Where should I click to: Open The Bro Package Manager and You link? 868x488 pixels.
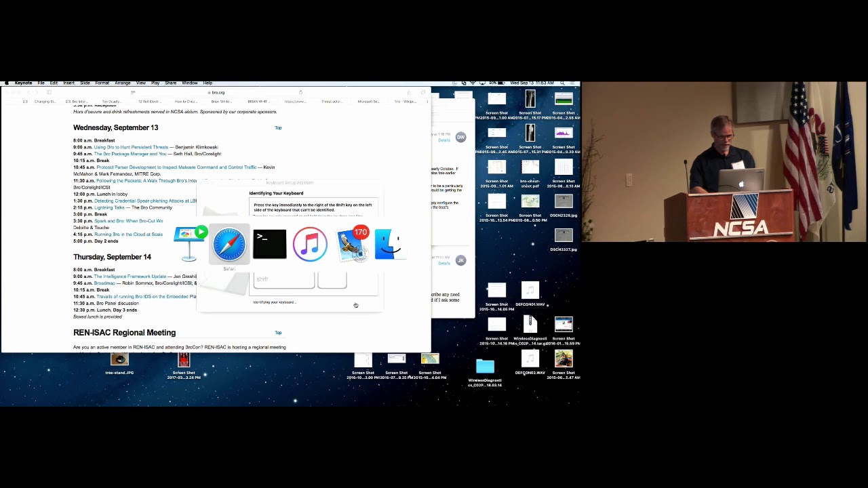coord(130,154)
